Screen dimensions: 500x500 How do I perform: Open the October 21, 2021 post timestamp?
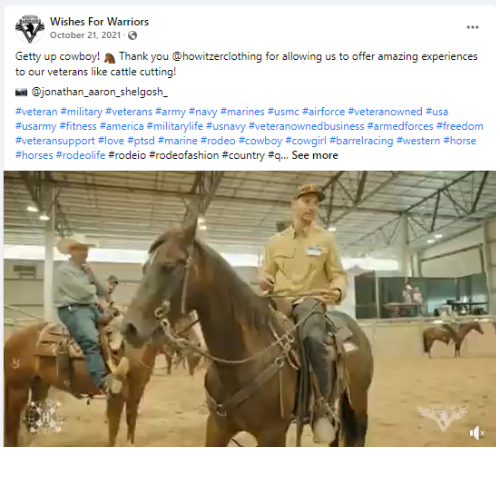click(x=85, y=35)
